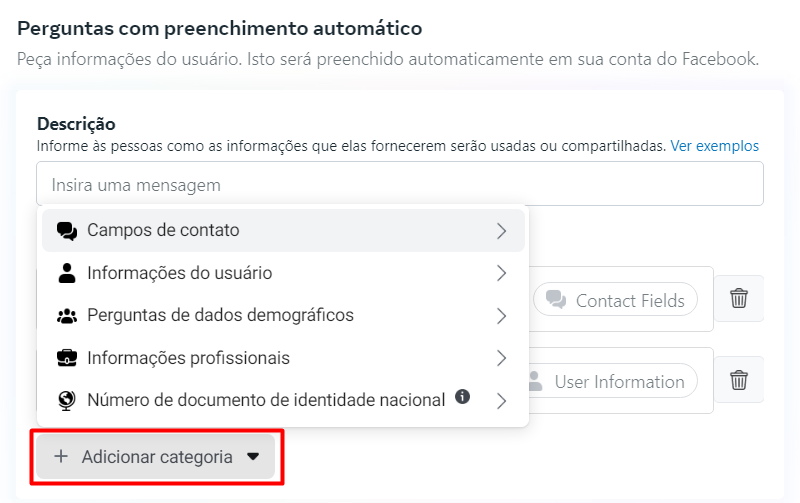The width and height of the screenshot is (800, 503).
Task: Open the Adicionar categoria dropdown
Action: [x=157, y=457]
